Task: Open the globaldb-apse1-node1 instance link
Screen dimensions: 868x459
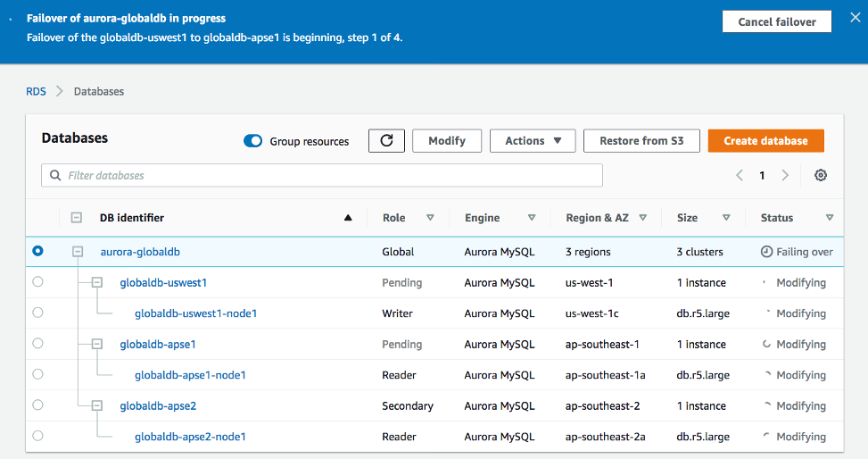Action: tap(190, 375)
